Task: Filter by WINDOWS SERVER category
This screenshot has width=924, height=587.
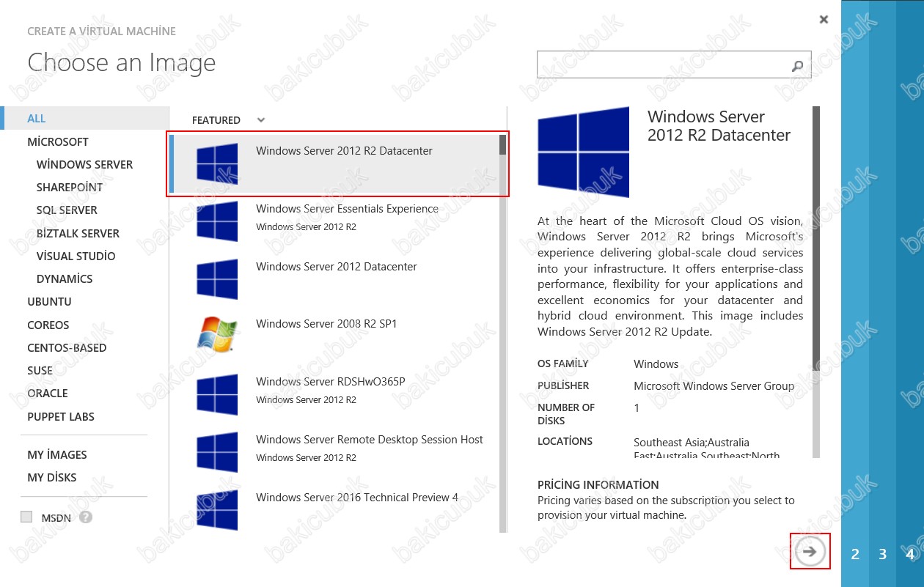Action: coord(85,164)
